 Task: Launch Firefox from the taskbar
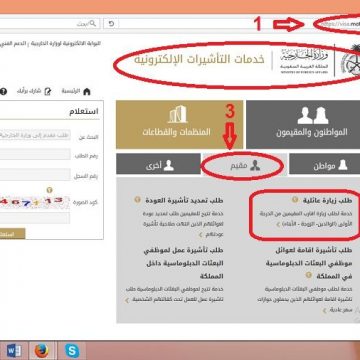(42, 351)
